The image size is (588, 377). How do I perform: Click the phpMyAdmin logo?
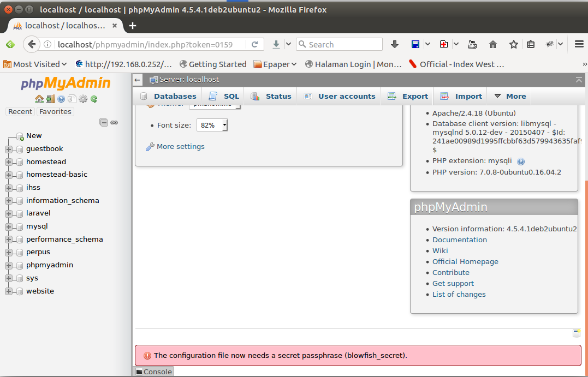click(66, 83)
